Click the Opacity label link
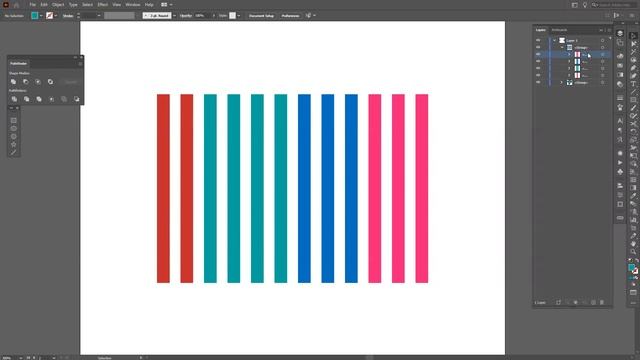This screenshot has width=640, height=360. (x=186, y=16)
